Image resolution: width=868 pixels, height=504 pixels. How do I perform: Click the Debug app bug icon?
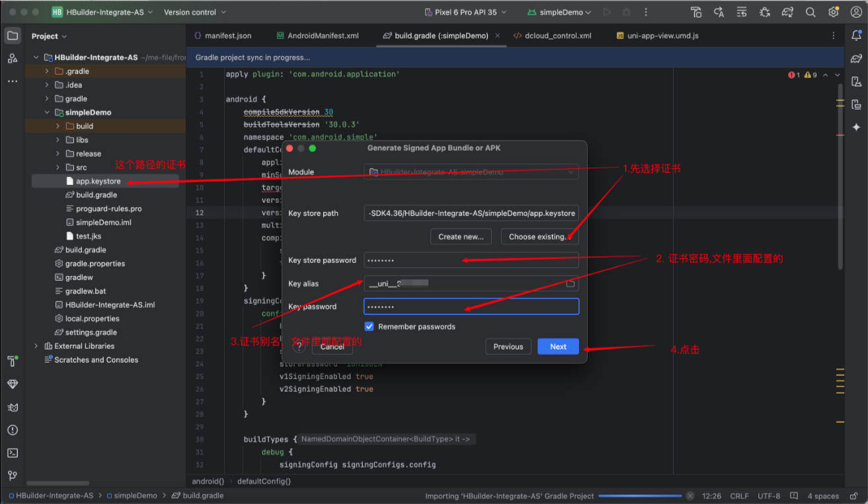coord(627,12)
